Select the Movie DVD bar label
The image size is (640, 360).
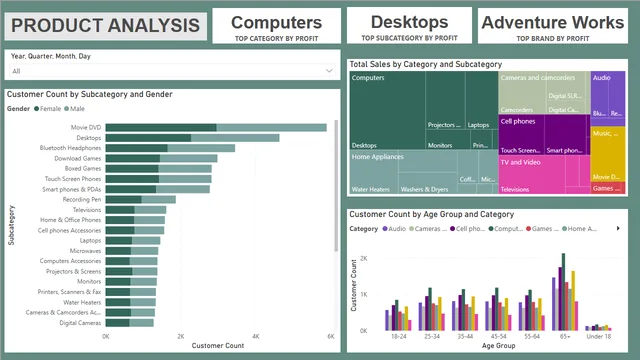86,127
